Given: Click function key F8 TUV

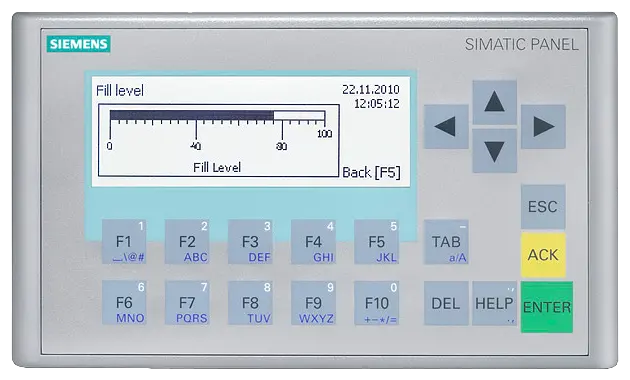Looking at the screenshot, I should click(x=250, y=303).
